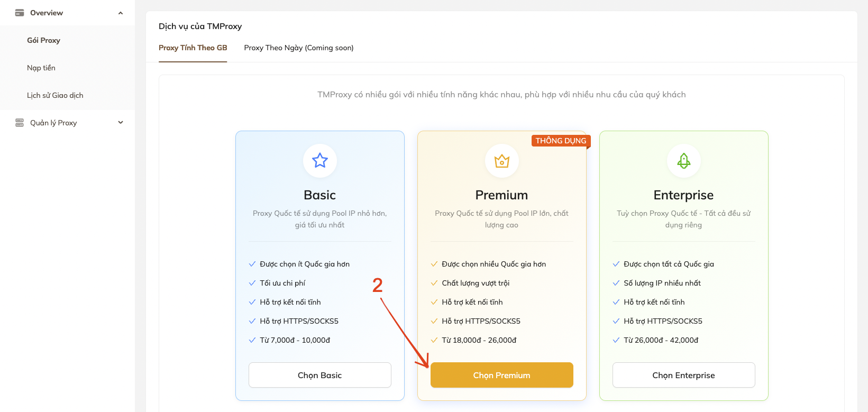Open Lịch sử Giao dịch page
This screenshot has width=868, height=412.
click(x=55, y=95)
